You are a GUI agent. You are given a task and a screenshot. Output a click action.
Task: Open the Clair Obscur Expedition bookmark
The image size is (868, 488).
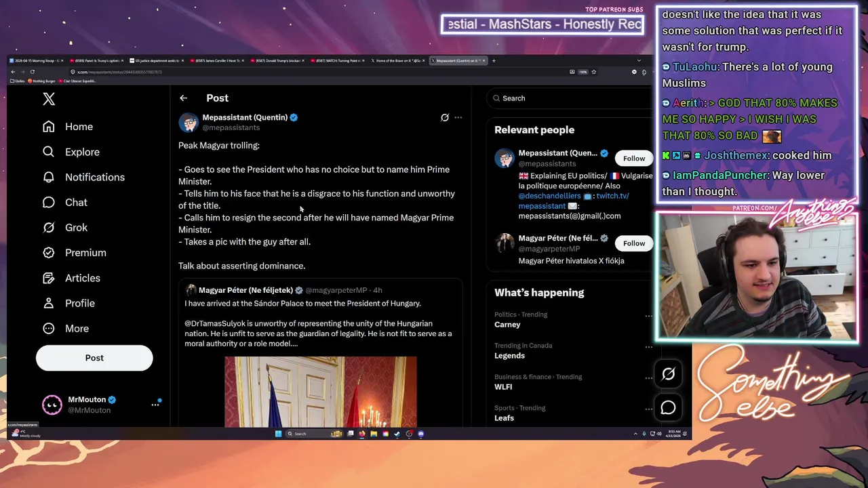79,81
